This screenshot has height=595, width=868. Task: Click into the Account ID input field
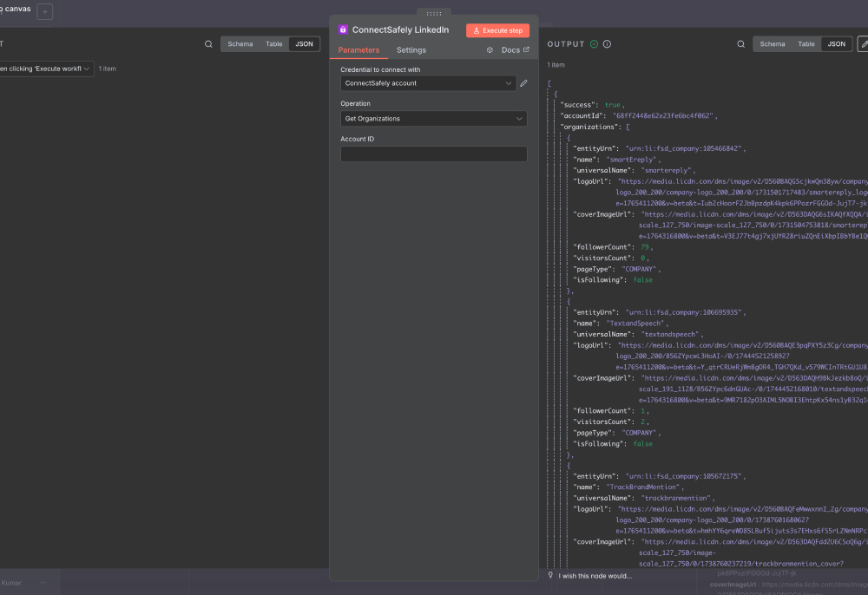433,154
